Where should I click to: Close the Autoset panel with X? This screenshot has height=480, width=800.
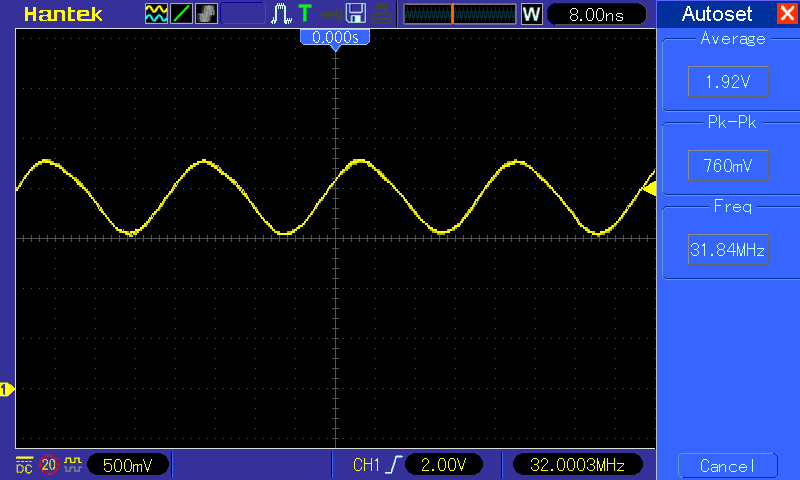[785, 15]
